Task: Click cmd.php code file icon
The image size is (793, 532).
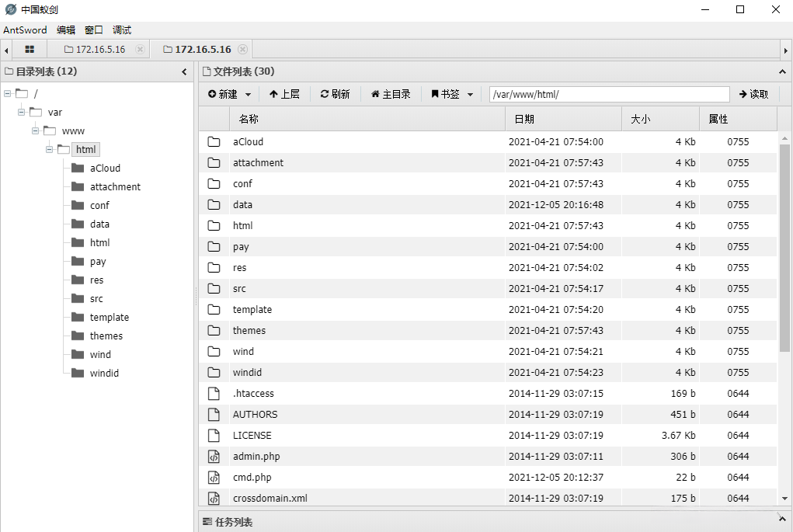Action: pyautogui.click(x=214, y=478)
